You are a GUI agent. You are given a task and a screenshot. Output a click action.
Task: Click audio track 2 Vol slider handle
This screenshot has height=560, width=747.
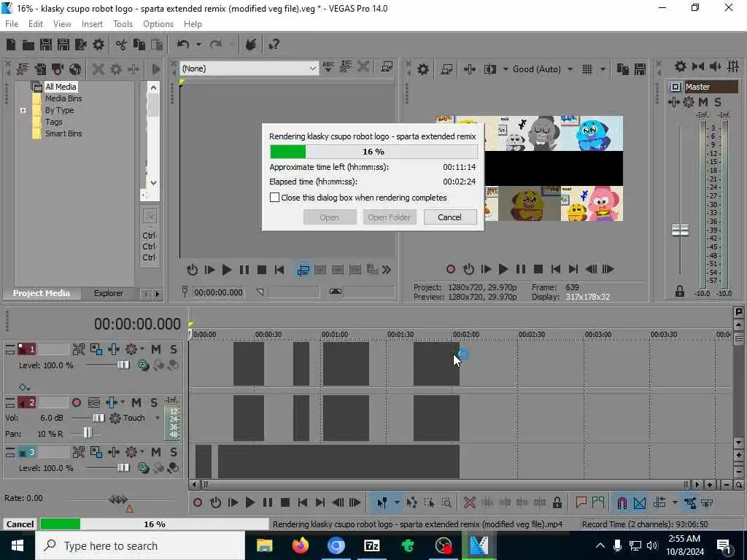98,418
